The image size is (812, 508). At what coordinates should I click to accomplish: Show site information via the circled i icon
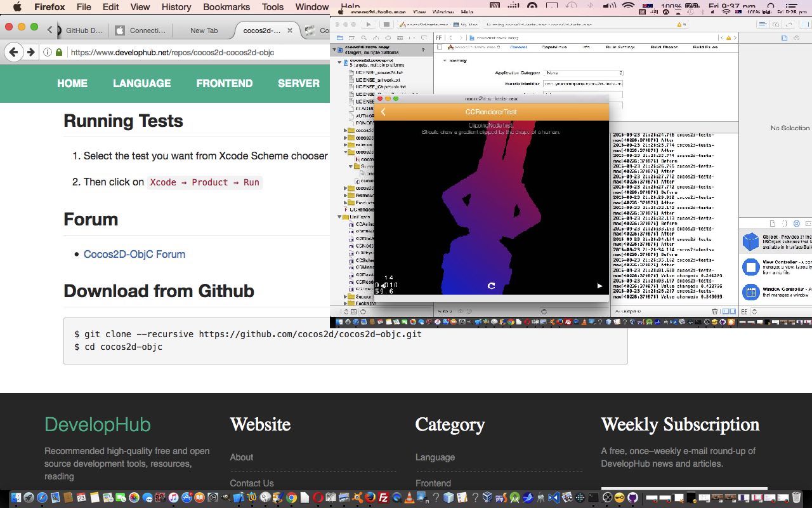[48, 53]
